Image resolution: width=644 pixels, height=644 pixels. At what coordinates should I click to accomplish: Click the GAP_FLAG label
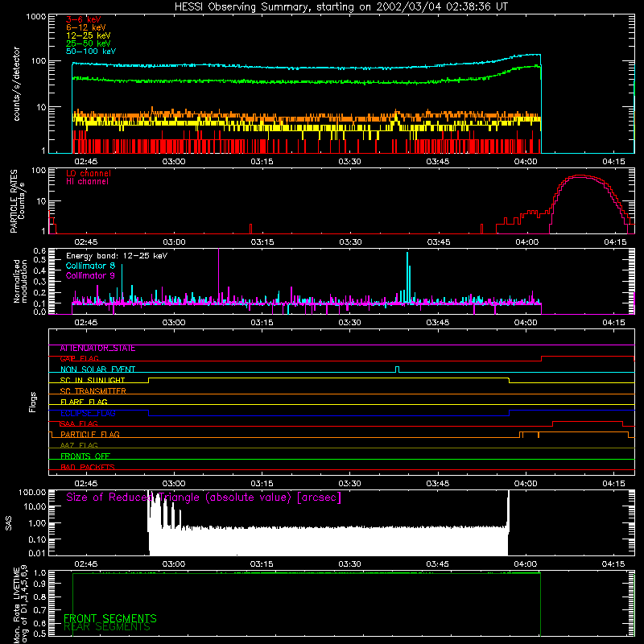(x=79, y=359)
